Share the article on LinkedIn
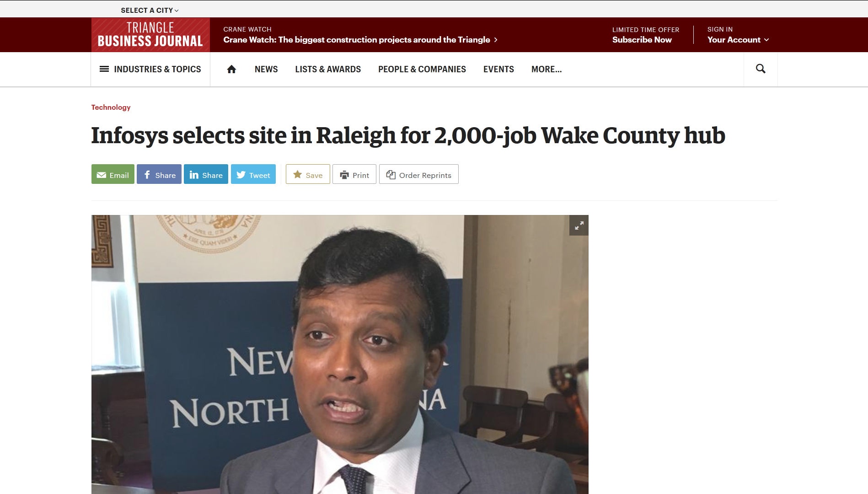868x494 pixels. point(206,174)
